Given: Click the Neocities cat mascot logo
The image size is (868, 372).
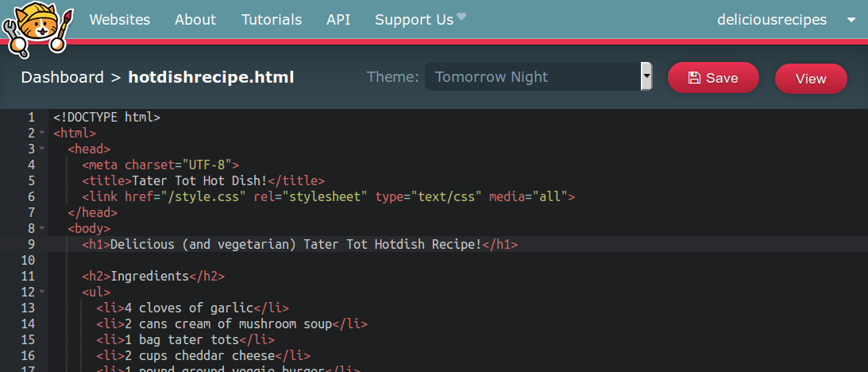Looking at the screenshot, I should pyautogui.click(x=37, y=29).
